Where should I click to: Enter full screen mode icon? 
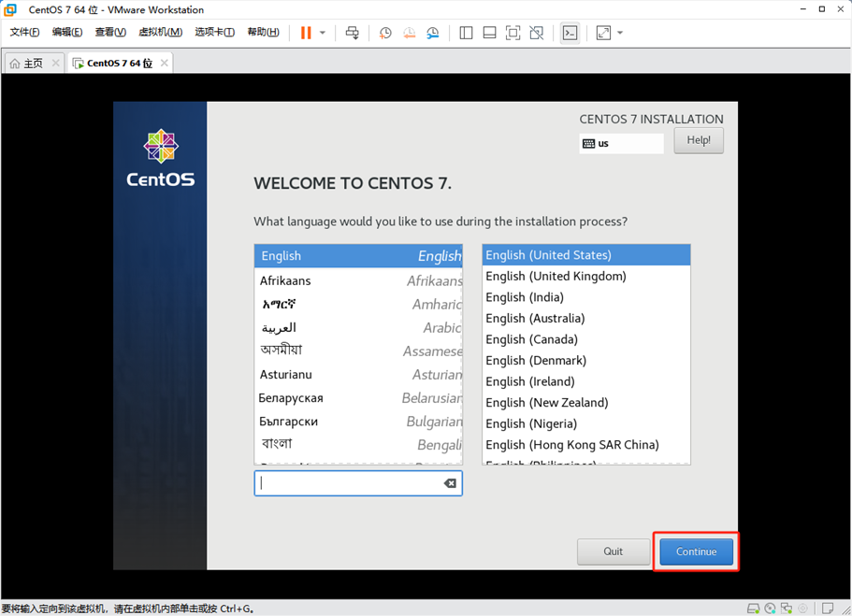click(513, 33)
